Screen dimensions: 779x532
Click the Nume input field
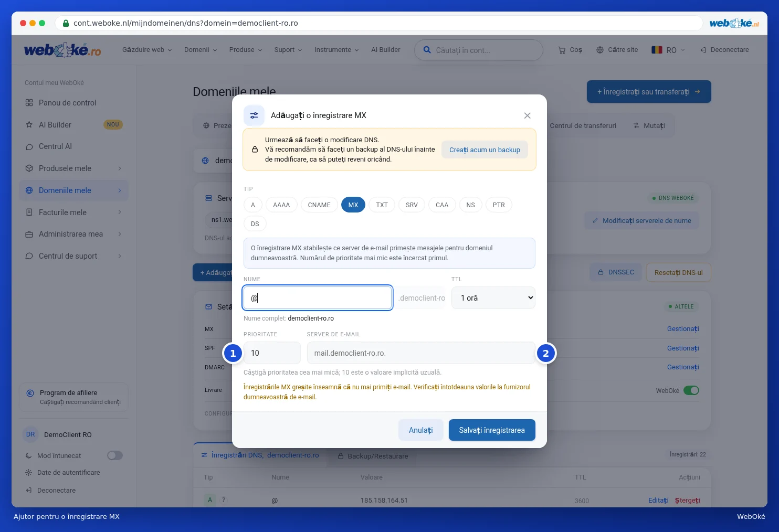tap(318, 298)
